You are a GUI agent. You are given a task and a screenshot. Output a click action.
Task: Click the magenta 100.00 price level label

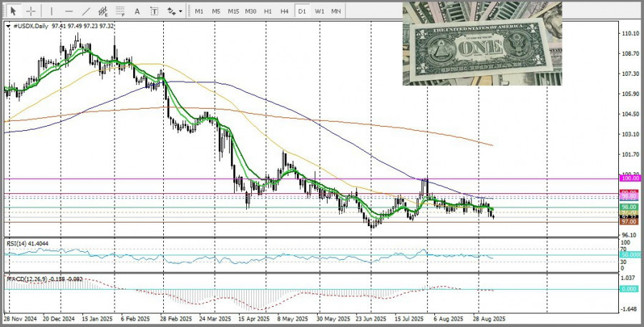[629, 178]
